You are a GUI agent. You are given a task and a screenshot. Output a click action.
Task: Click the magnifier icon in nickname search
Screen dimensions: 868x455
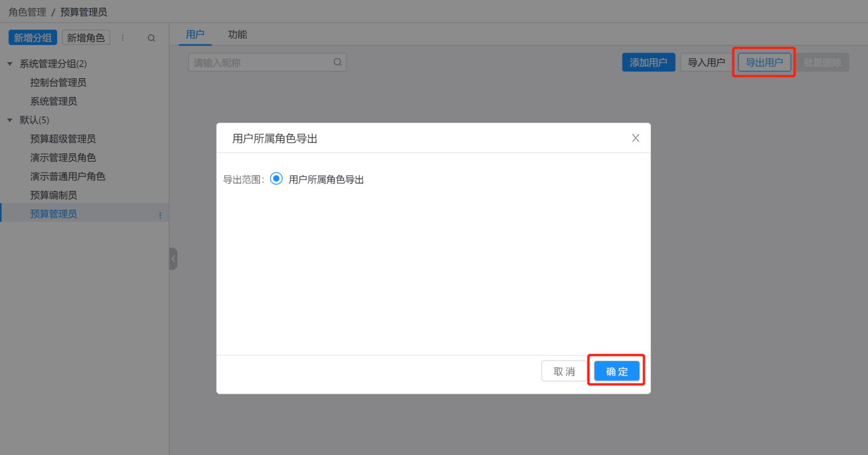click(x=338, y=63)
